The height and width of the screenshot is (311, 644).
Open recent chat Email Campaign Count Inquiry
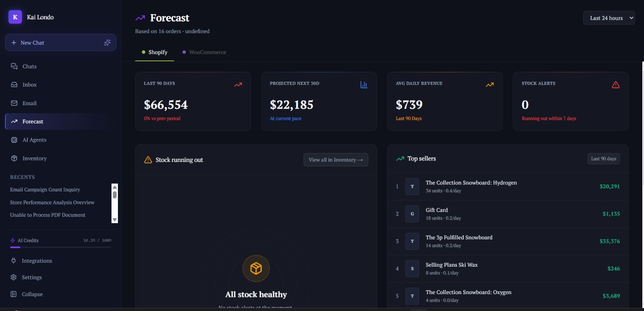(45, 190)
